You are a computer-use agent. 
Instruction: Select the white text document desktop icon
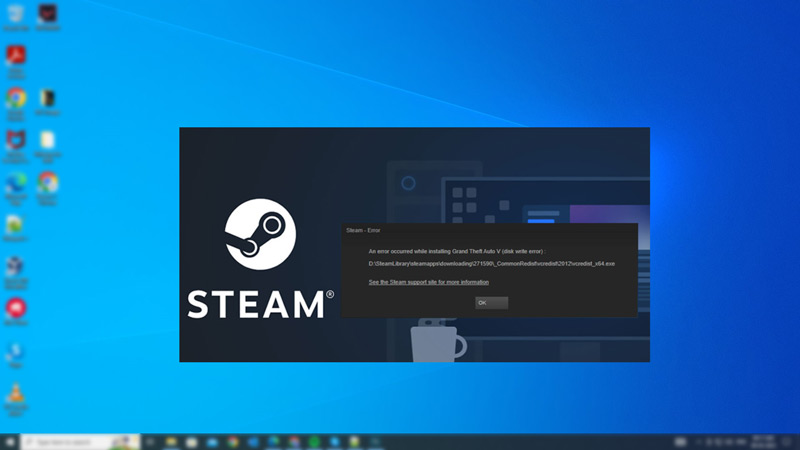[47, 146]
